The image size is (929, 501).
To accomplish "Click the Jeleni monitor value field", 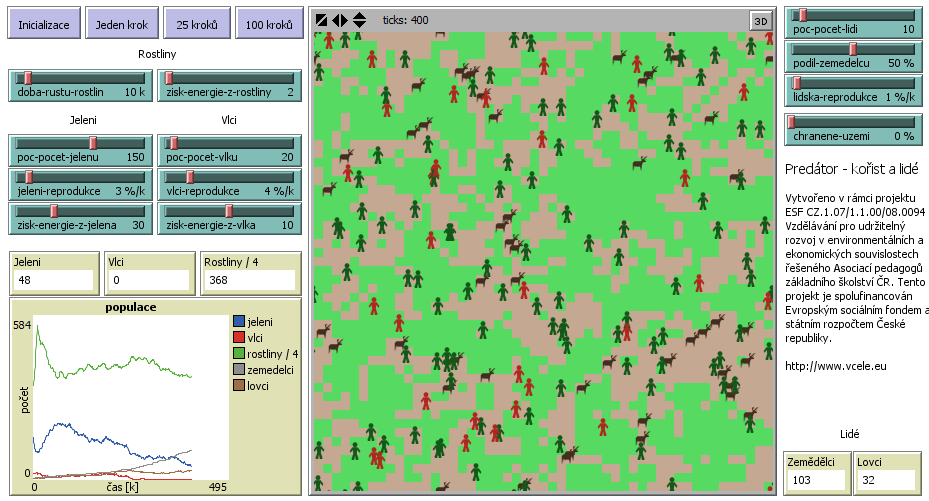I will [x=53, y=279].
